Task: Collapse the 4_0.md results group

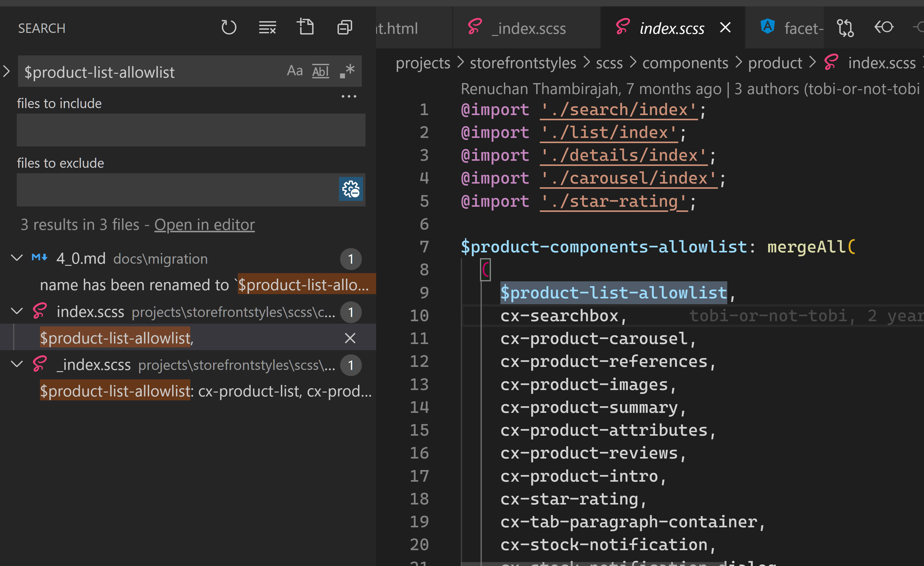Action: point(17,258)
